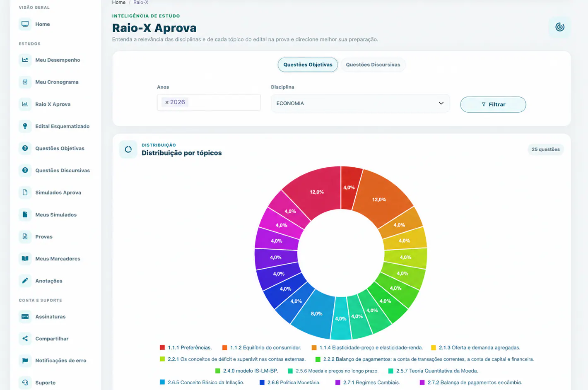This screenshot has height=390, width=588.
Task: Click the Raio-X breadcrumb link
Action: pos(141,2)
